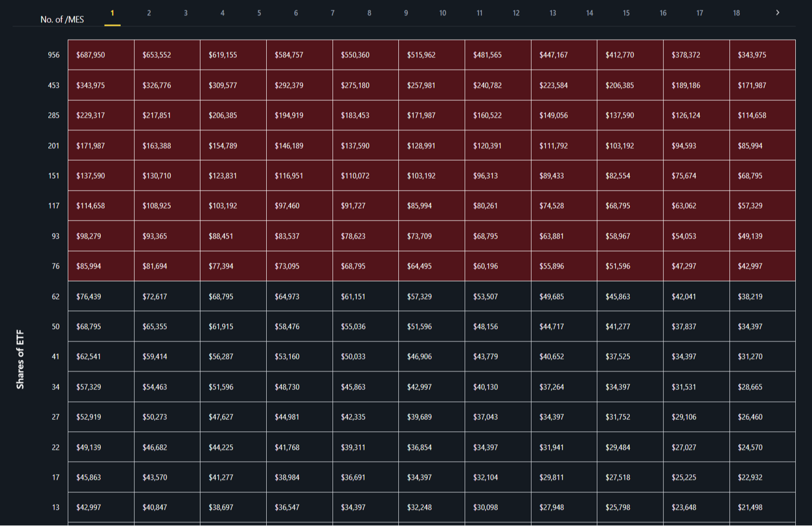Select the $326,776 cell

[167, 85]
